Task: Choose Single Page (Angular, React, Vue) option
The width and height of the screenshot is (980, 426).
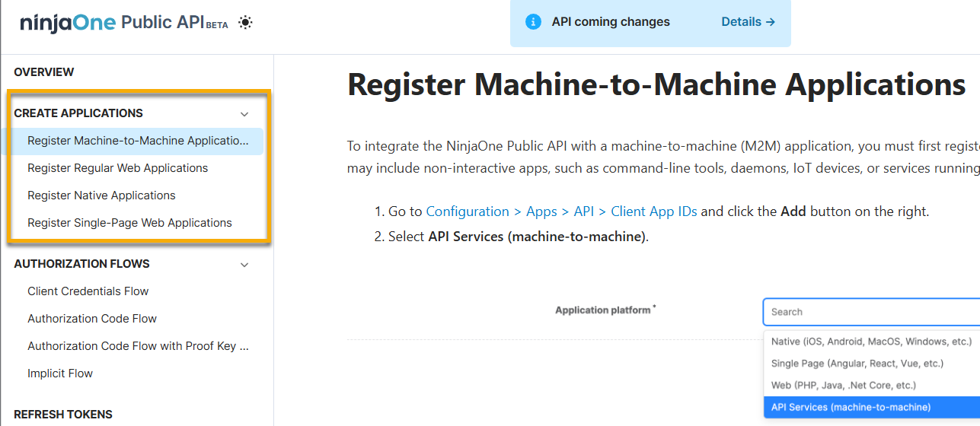Action: pyautogui.click(x=871, y=364)
